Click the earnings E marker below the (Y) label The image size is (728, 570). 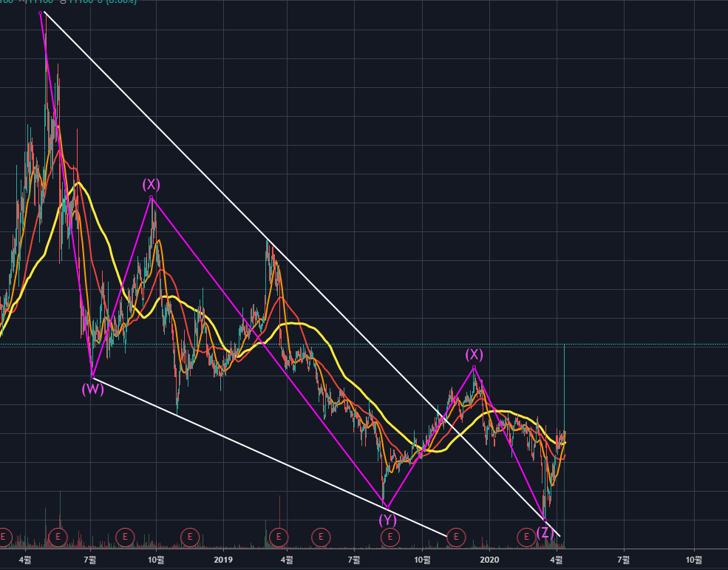390,537
